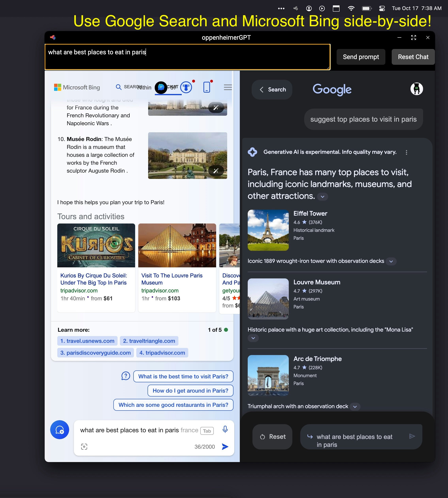Click the Bing microphone voice input icon

225,429
